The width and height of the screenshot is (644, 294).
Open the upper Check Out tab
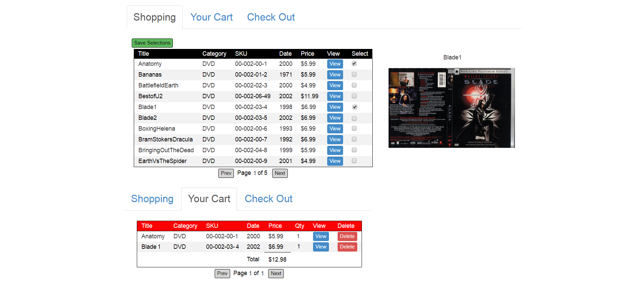(271, 17)
